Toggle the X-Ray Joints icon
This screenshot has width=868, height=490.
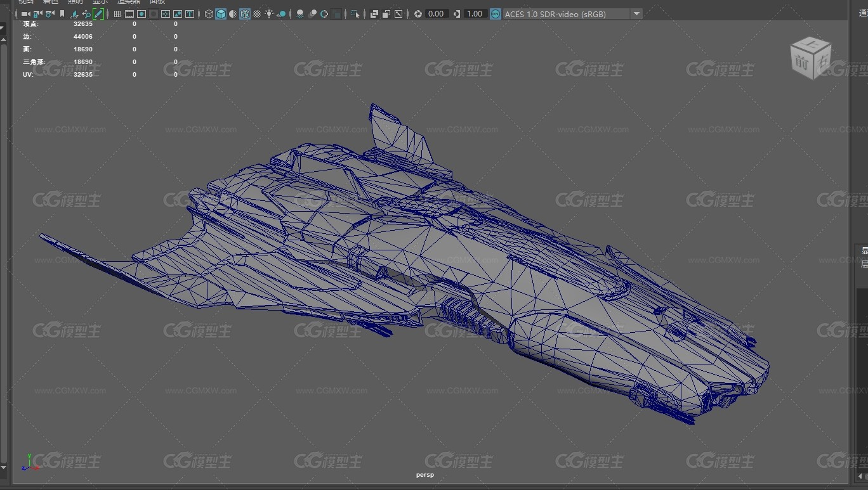(x=398, y=13)
